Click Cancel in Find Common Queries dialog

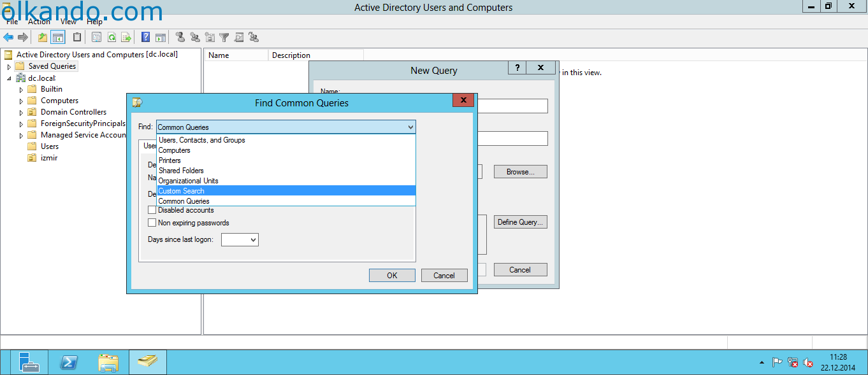coord(444,276)
